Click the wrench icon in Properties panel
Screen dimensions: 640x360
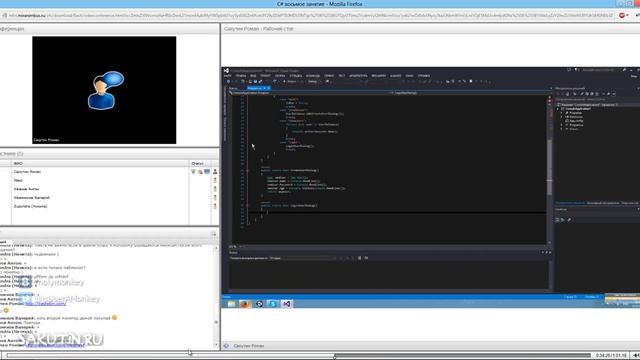[x=569, y=220]
